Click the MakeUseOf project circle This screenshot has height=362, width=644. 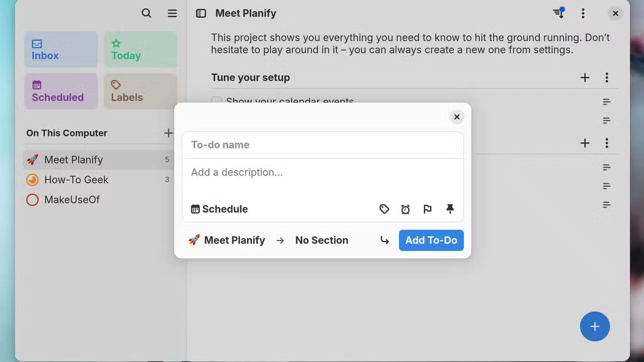[x=33, y=200]
